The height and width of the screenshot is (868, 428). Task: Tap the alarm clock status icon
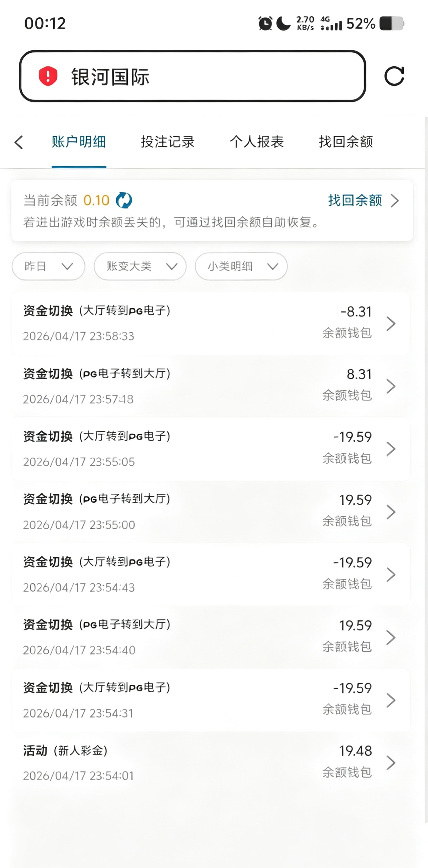point(265,24)
